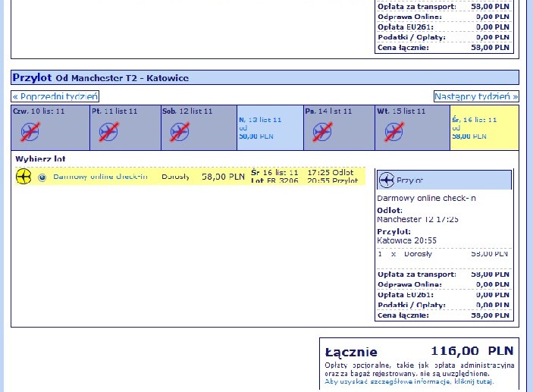This screenshot has height=392, width=533.
Task: Select the N. 13 list 11 date tab
Action: click(270, 128)
